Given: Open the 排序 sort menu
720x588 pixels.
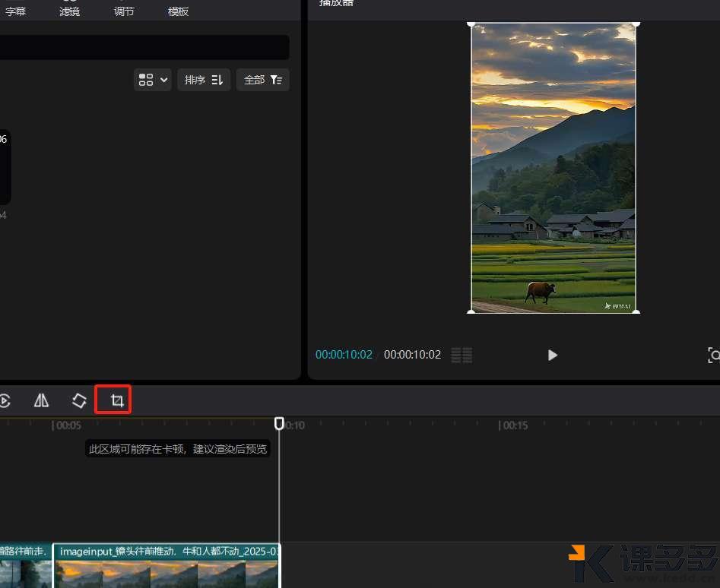Looking at the screenshot, I should coord(203,80).
